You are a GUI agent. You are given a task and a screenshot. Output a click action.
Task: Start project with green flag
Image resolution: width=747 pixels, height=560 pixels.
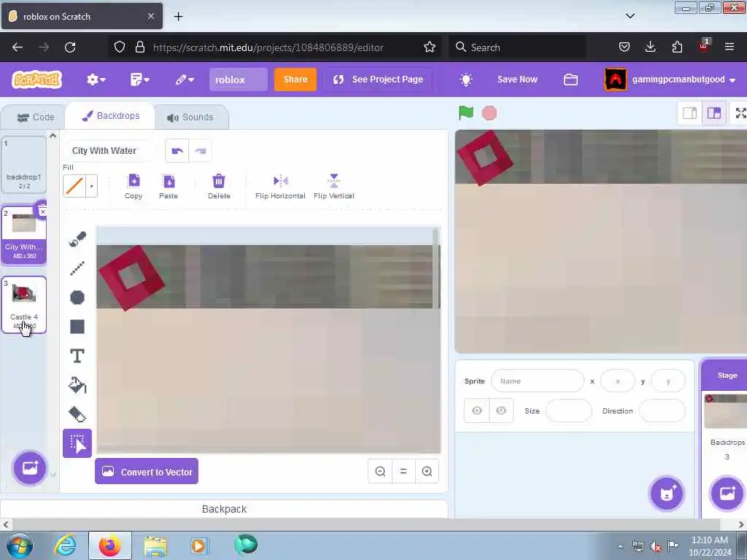466,113
